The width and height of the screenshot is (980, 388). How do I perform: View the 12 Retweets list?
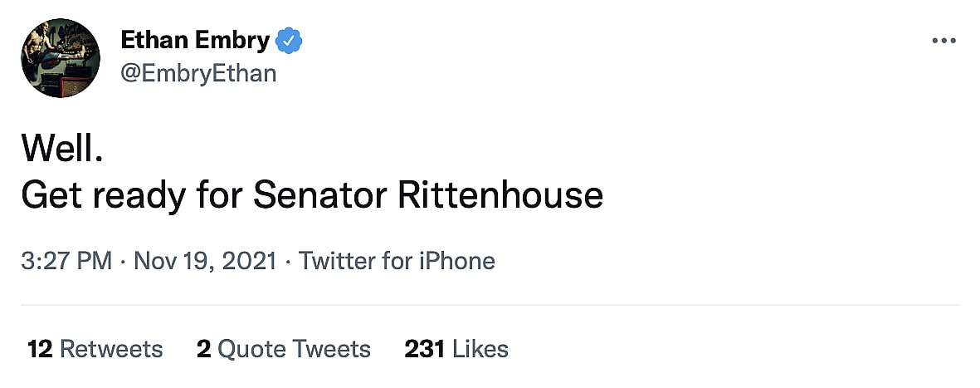[x=95, y=348]
